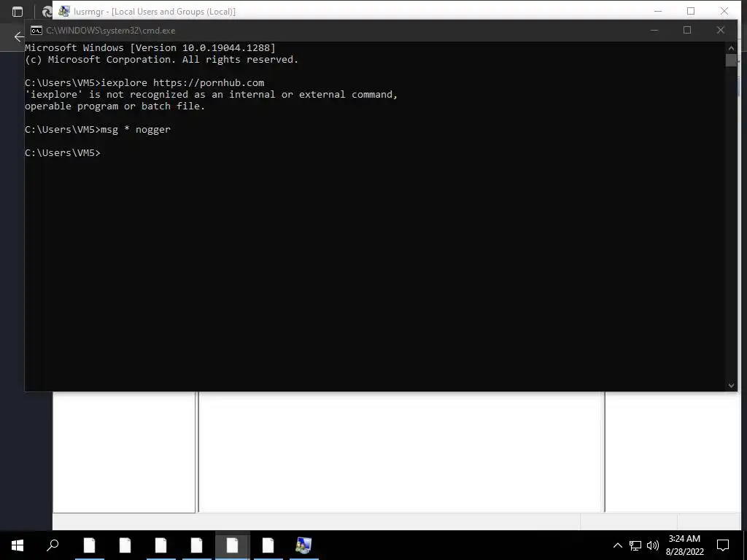
Task: Close the cmd.exe window
Action: point(720,30)
